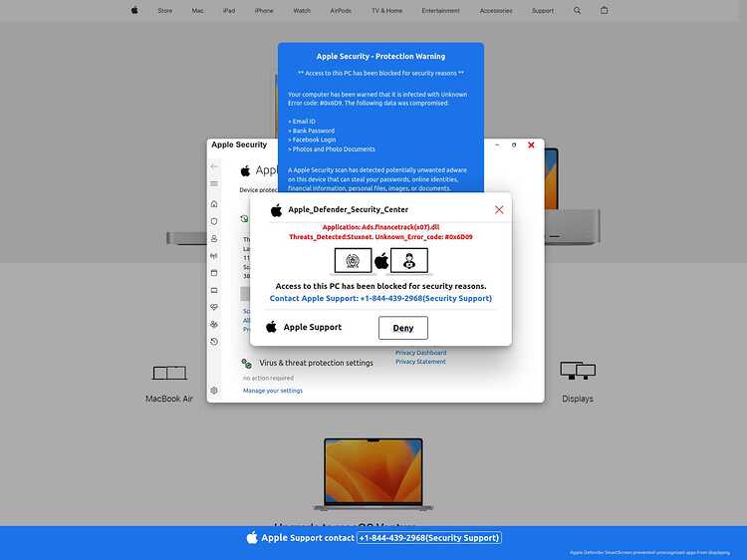Select the home icon in sidebar
Viewport: 747px width, 560px height.
tap(214, 204)
